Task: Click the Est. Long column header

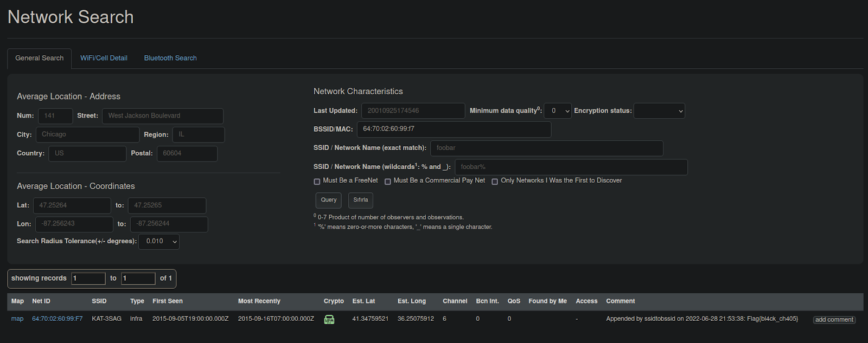Action: pos(412,301)
